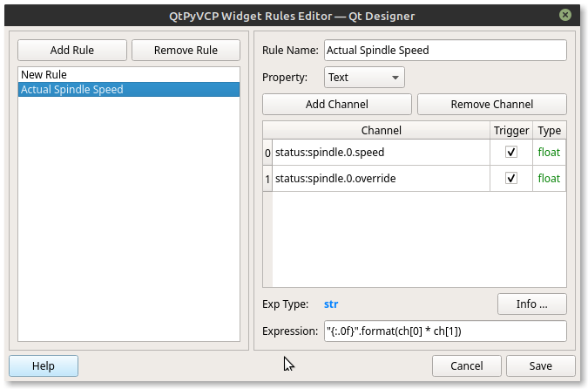
Task: Click the str expression type label
Action: (x=331, y=304)
